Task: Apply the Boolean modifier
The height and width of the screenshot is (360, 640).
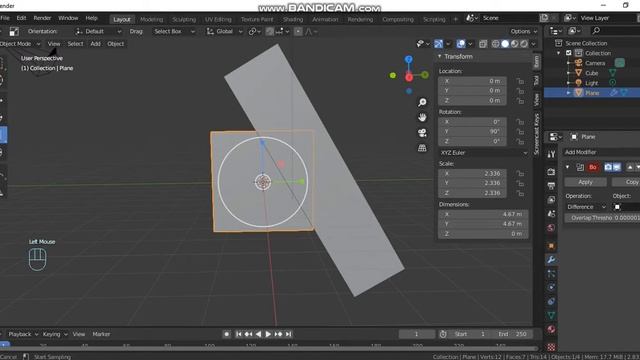Action: [x=585, y=182]
